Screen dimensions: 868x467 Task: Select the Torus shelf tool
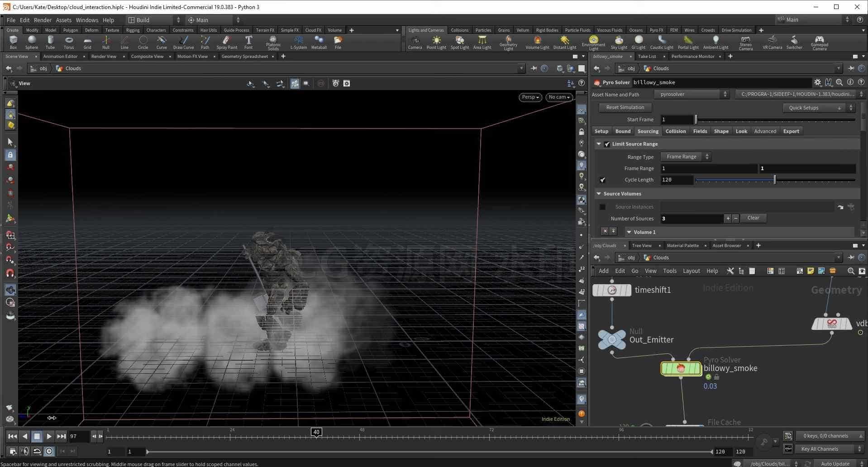(x=69, y=43)
